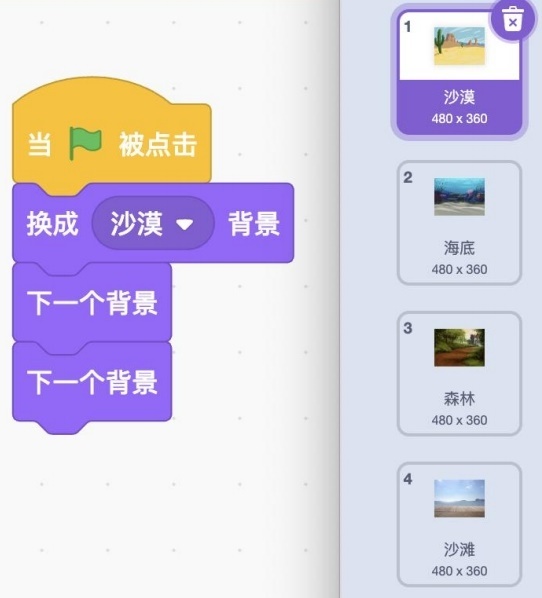
Task: Select the 沙滩 backdrop thumbnail
Action: pyautogui.click(x=460, y=524)
